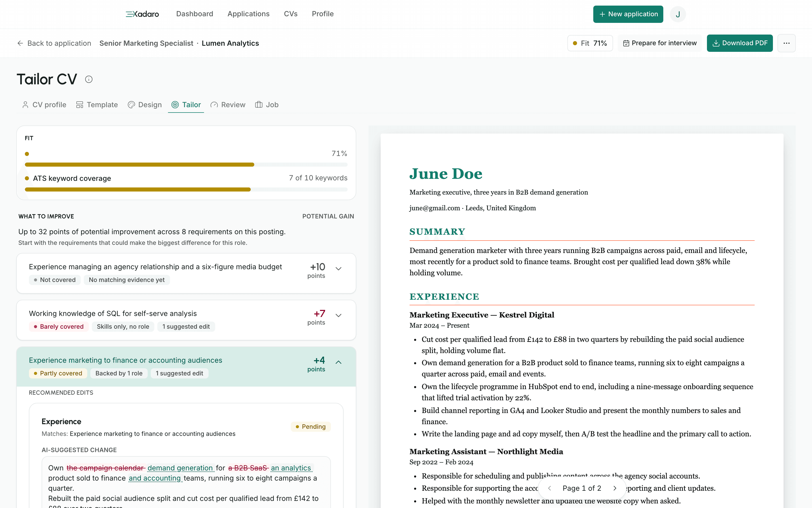This screenshot has height=508, width=812.
Task: Open the Applications nav item
Action: click(248, 14)
